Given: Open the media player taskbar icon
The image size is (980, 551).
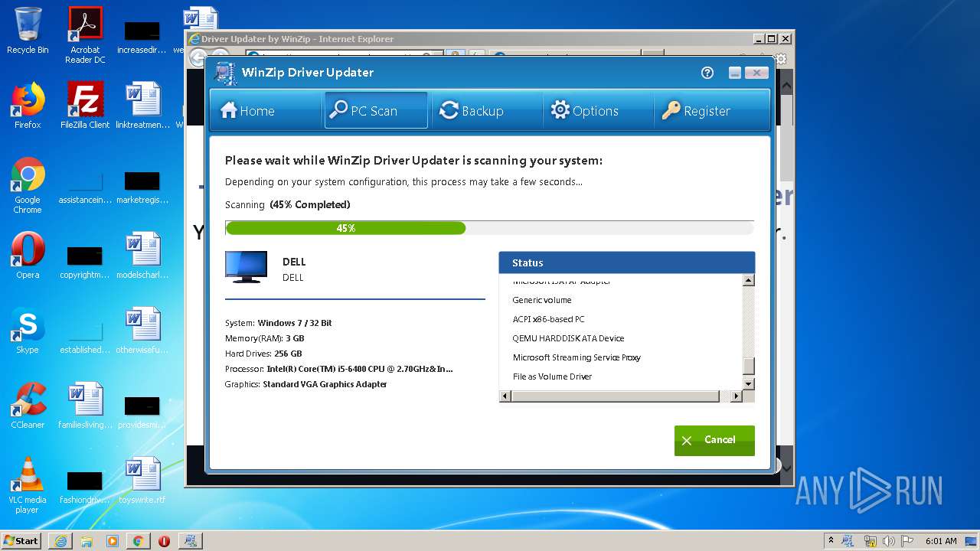Looking at the screenshot, I should pyautogui.click(x=113, y=541).
